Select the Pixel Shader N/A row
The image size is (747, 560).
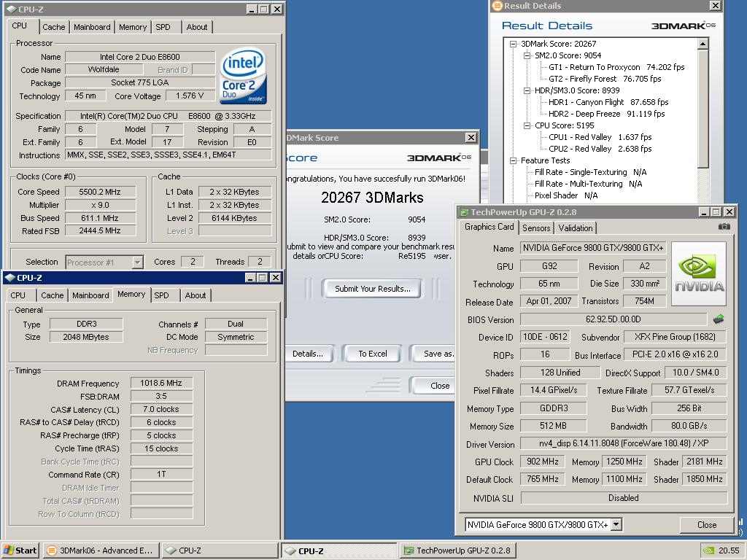click(x=566, y=195)
